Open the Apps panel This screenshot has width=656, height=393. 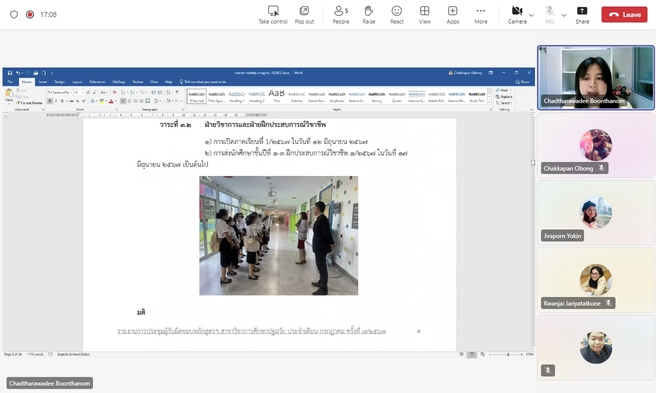[453, 15]
